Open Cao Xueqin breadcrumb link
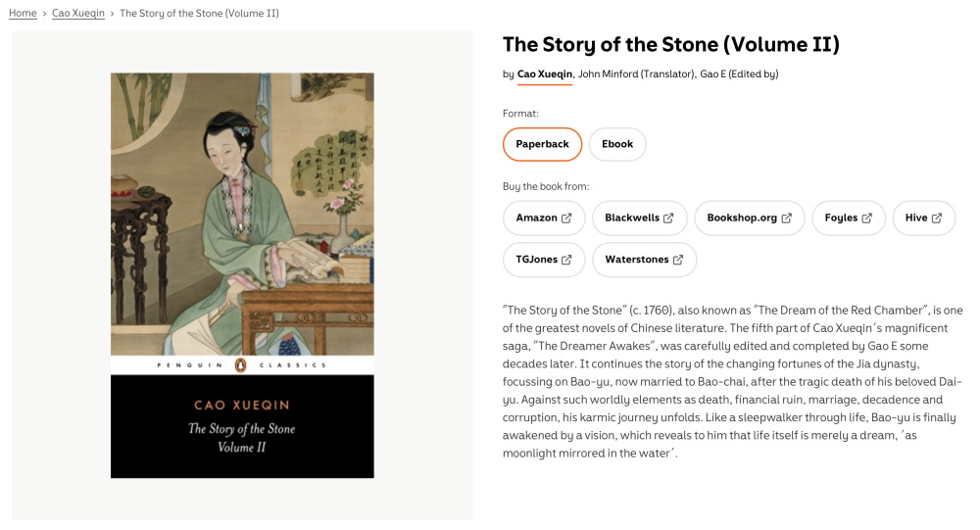The height and width of the screenshot is (530, 980). click(x=78, y=14)
